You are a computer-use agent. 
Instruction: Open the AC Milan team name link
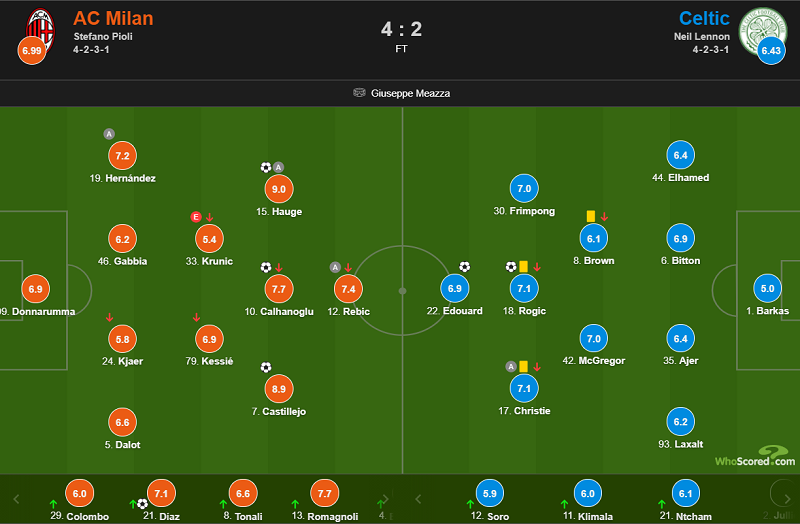coord(113,18)
